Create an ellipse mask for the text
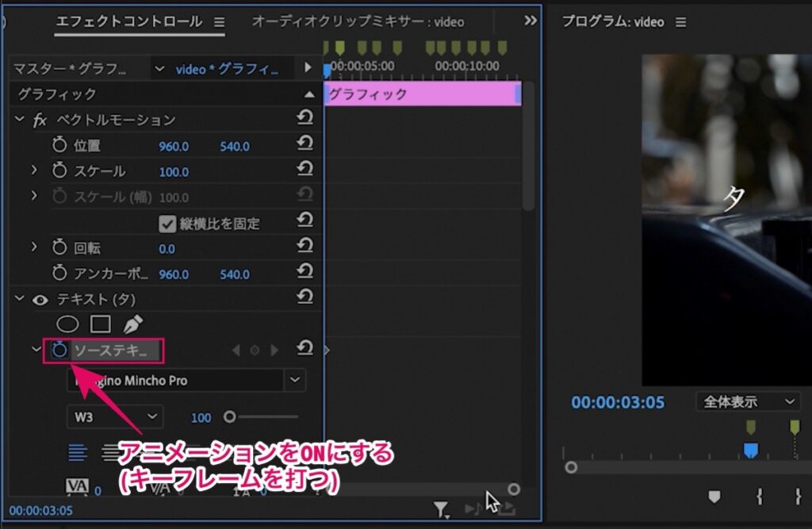Image resolution: width=812 pixels, height=529 pixels. tap(67, 324)
